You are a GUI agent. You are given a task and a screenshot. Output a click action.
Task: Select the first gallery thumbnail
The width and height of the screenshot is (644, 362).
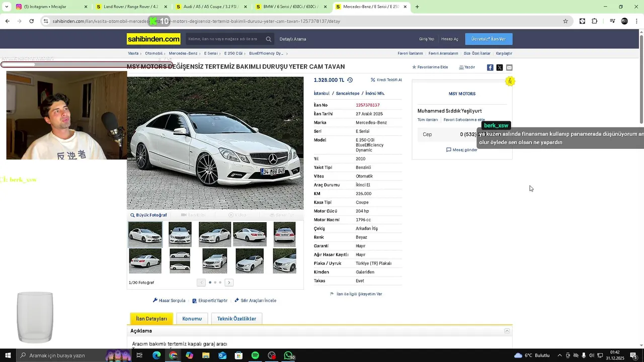click(145, 234)
